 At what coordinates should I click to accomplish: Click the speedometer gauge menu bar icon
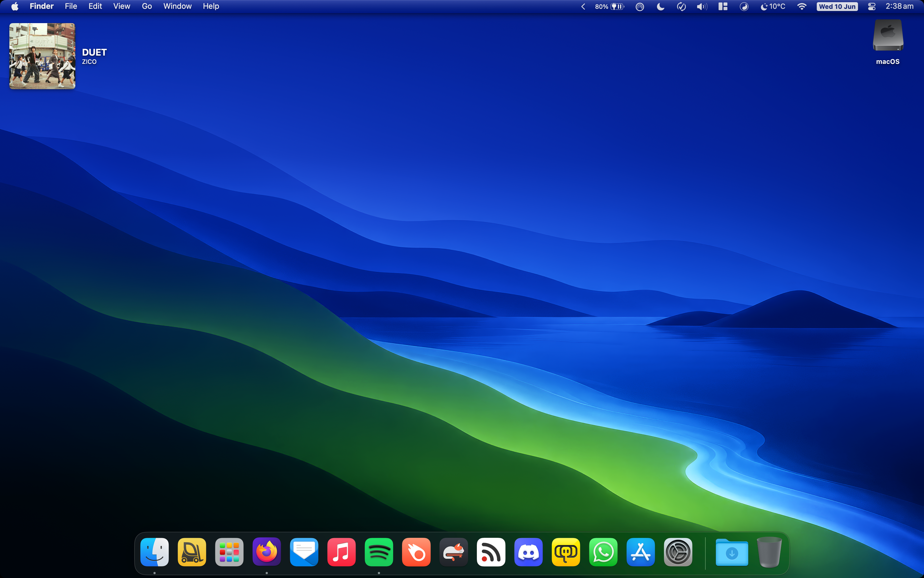(640, 7)
